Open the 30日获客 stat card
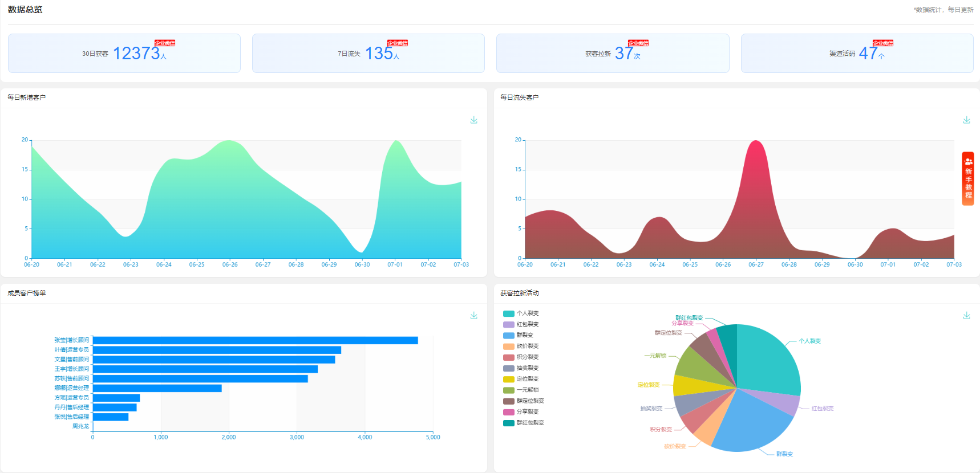Screen dimensions: 980x473 click(x=124, y=53)
